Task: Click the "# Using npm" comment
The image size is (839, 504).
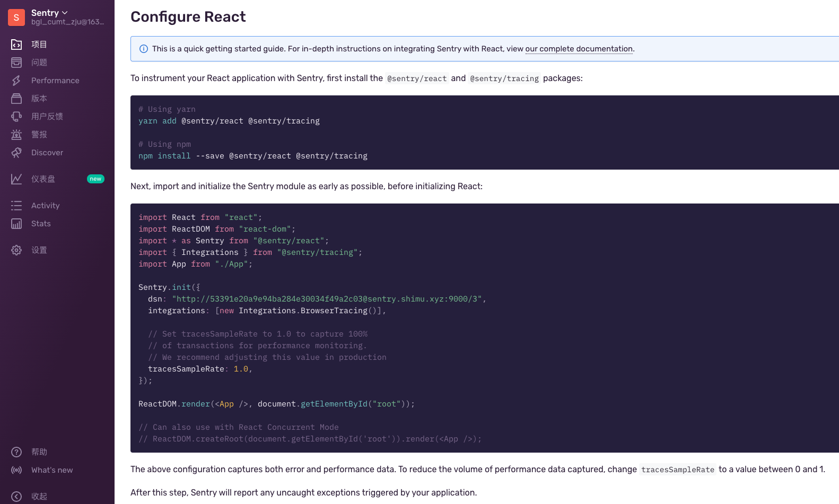Action: pyautogui.click(x=164, y=144)
